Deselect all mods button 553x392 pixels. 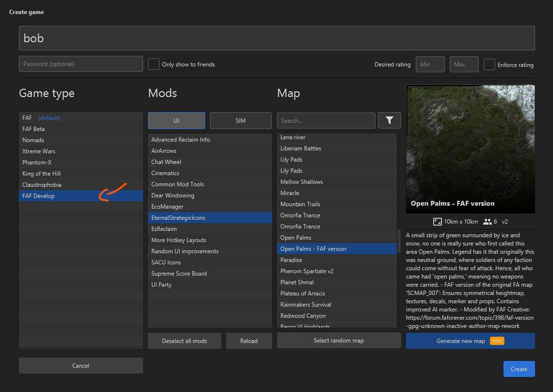coord(184,341)
